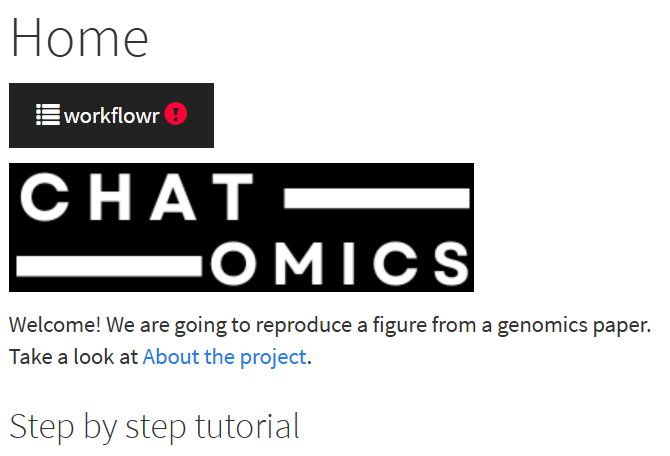This screenshot has height=456, width=670.
Task: Click the word OMICS in the logo
Action: [340, 262]
